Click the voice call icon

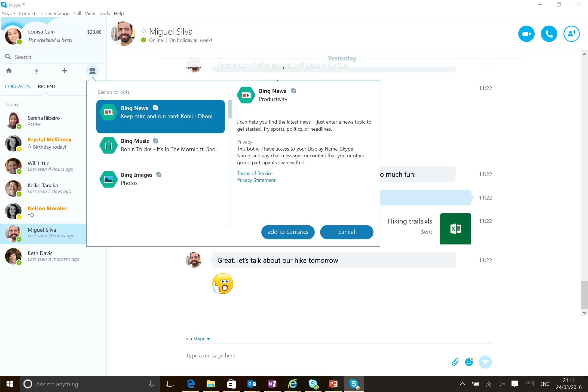[x=549, y=33]
